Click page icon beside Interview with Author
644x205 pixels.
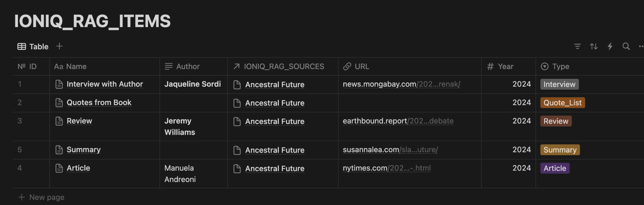pos(59,84)
